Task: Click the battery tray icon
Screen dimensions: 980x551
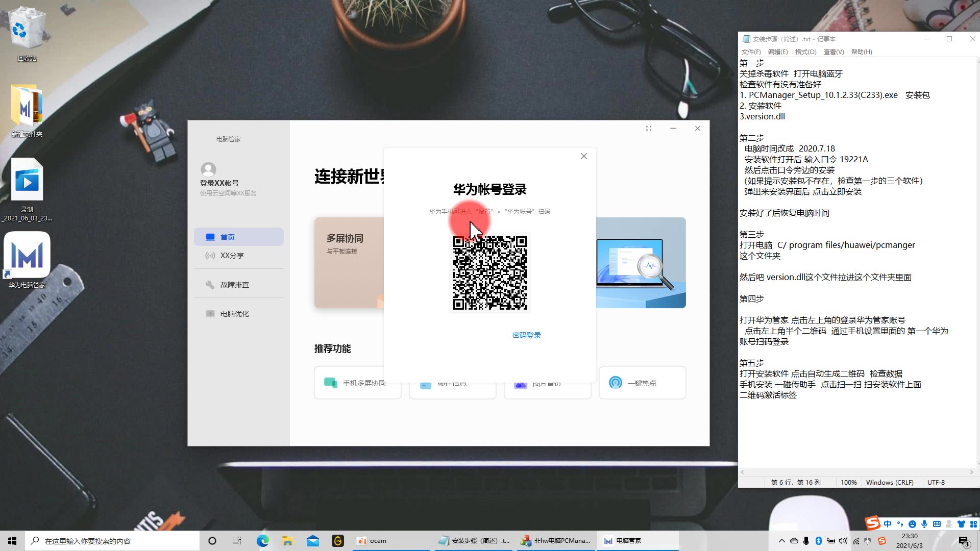Action: (830, 541)
